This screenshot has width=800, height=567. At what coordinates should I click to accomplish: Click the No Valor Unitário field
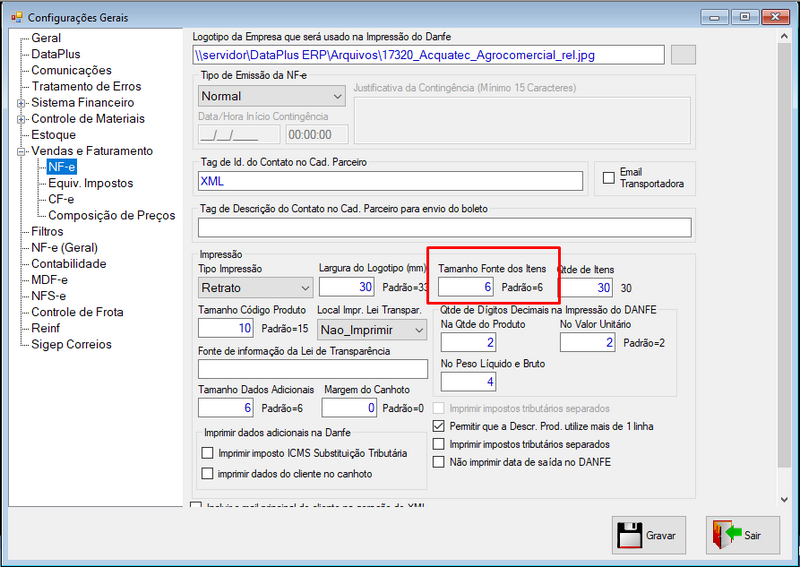point(588,342)
